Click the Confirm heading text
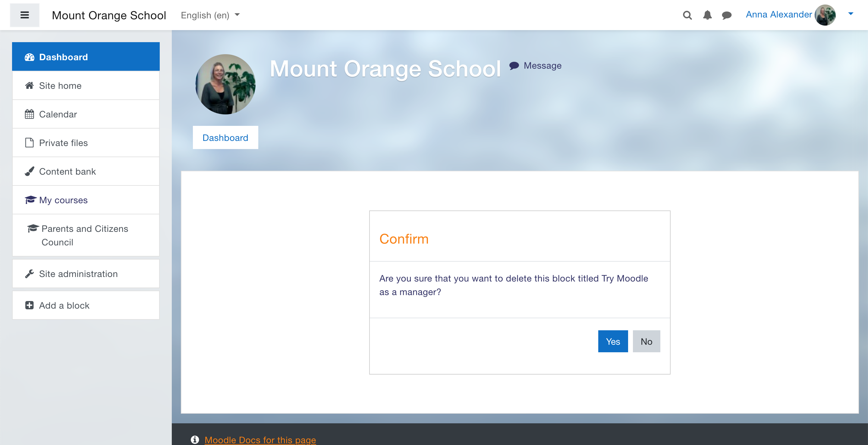 tap(404, 239)
